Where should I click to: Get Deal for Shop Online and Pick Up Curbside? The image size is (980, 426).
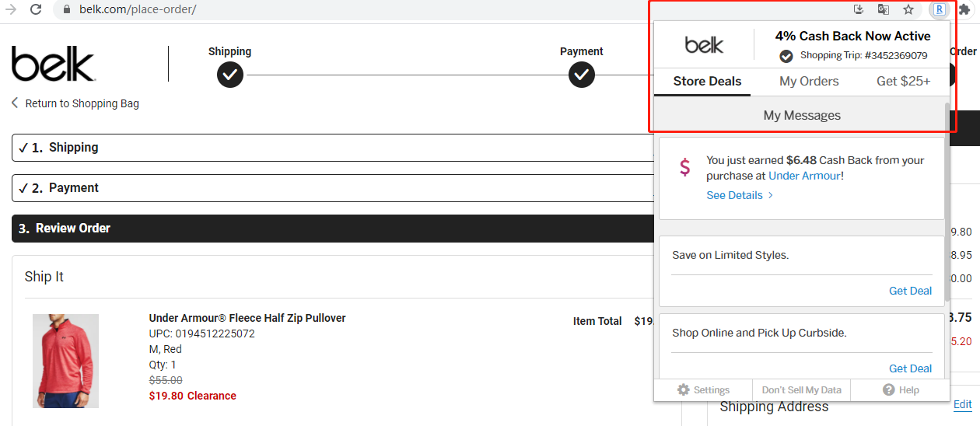910,368
